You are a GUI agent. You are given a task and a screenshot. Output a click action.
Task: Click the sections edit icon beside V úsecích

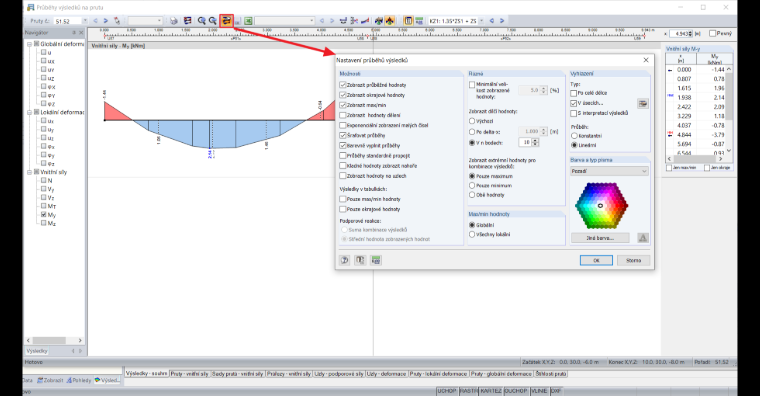click(x=643, y=103)
